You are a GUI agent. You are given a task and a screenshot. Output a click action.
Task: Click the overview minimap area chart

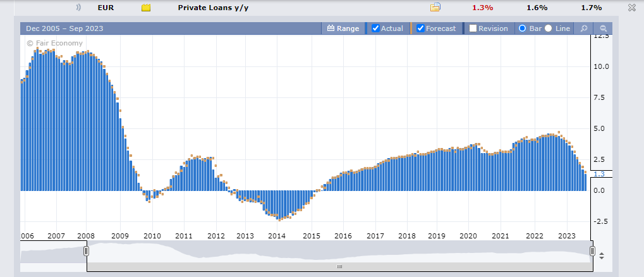point(306,252)
